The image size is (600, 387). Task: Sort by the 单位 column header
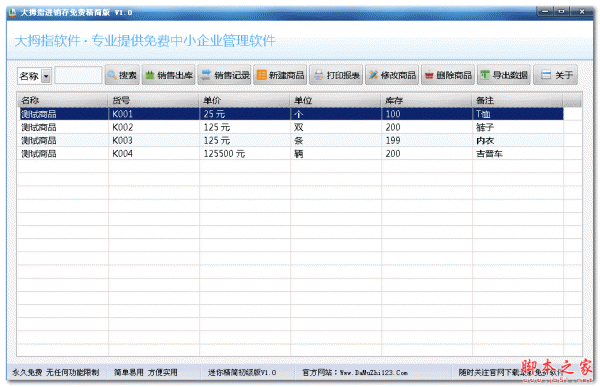(336, 100)
